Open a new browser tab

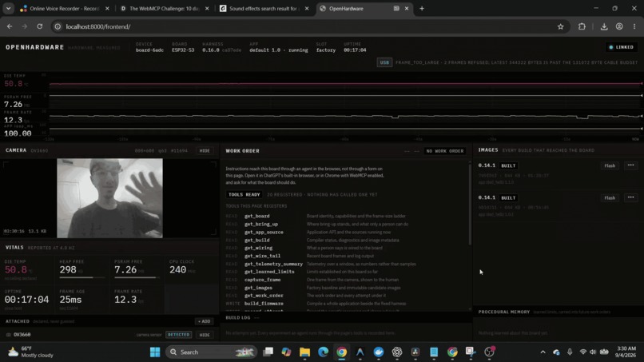421,8
